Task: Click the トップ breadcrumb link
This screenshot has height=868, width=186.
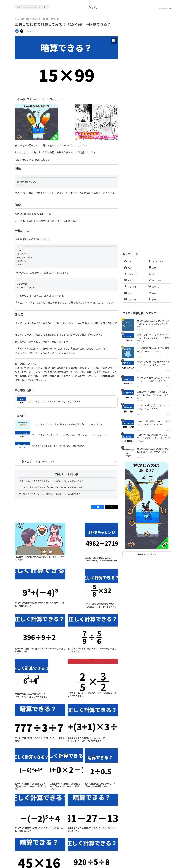Action: (17, 19)
